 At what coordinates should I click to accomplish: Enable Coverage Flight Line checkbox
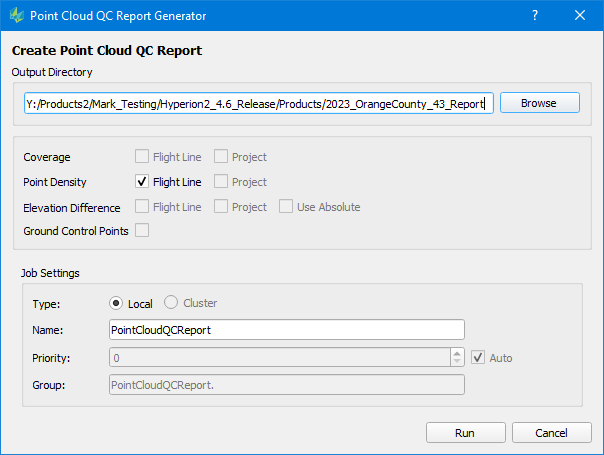pyautogui.click(x=142, y=157)
